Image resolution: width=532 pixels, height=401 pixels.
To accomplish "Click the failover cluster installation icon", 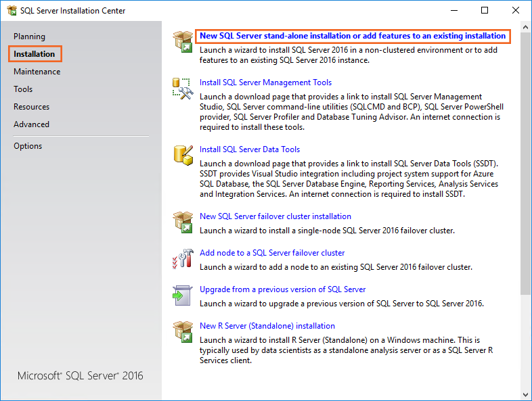I will click(183, 222).
